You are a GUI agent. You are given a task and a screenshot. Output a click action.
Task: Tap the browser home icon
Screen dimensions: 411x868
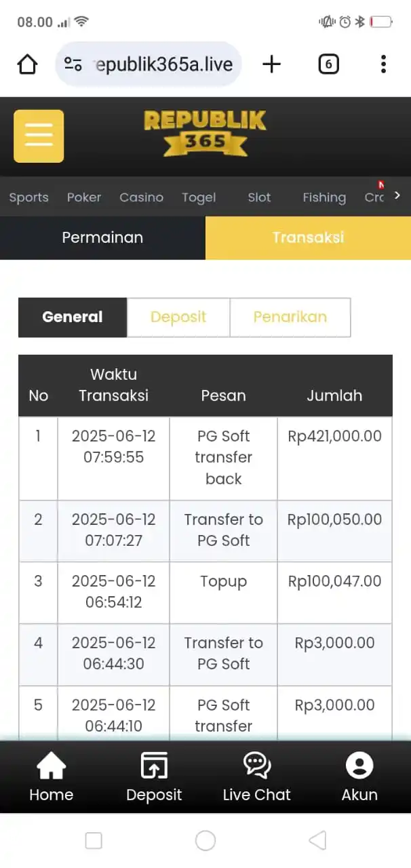point(27,64)
